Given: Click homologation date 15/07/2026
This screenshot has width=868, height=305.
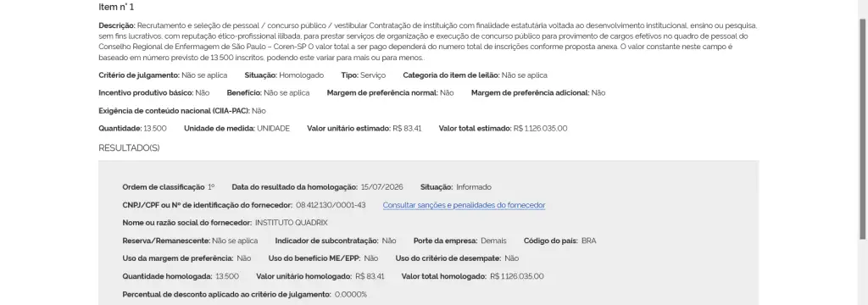Looking at the screenshot, I should (381, 187).
